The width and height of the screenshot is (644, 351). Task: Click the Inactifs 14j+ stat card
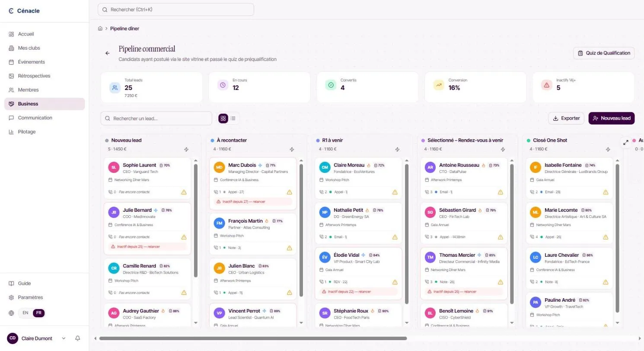(x=583, y=87)
